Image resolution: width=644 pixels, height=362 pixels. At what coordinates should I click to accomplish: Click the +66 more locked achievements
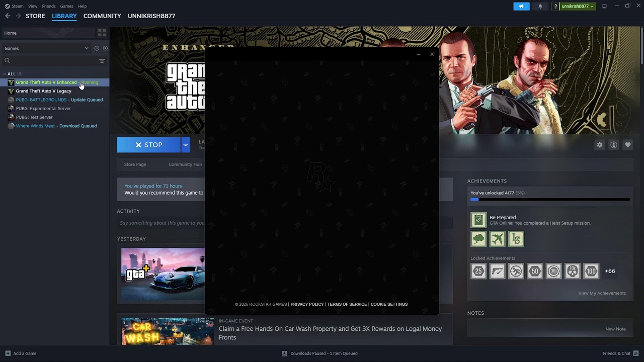click(x=610, y=271)
